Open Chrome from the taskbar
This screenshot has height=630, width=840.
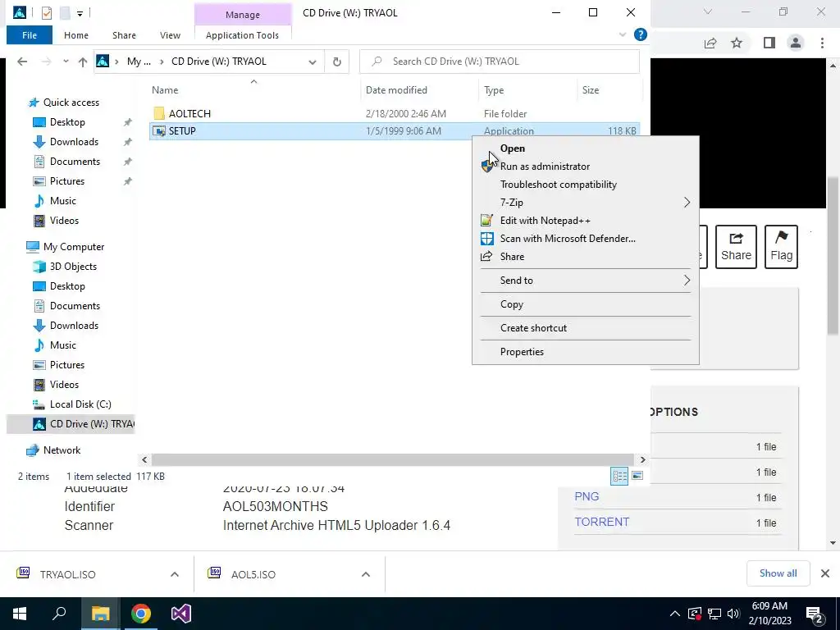point(141,614)
